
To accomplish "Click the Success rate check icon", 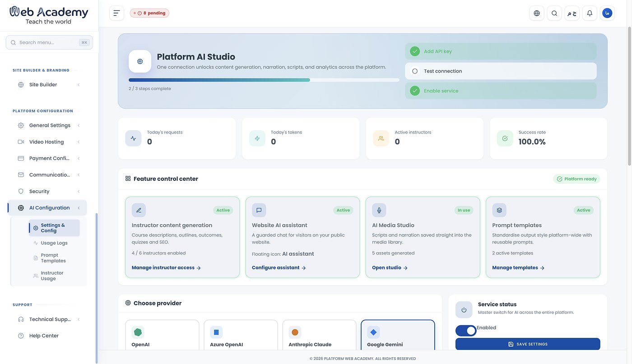I will (505, 138).
